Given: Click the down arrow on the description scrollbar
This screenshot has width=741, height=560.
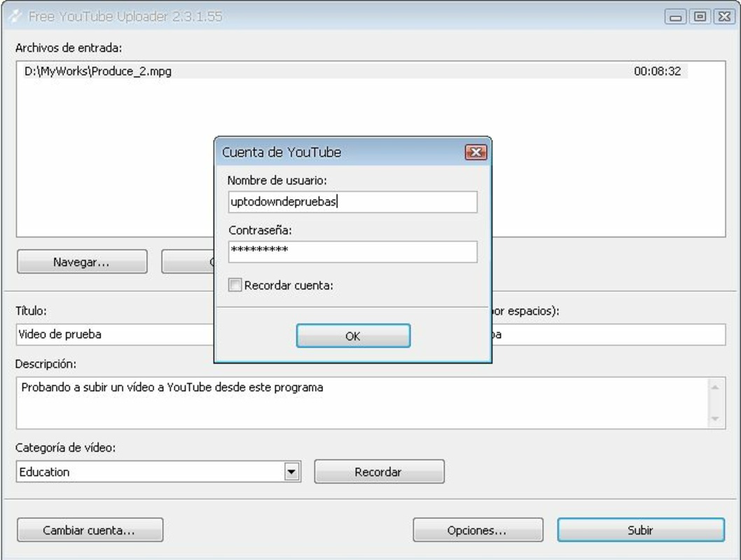Looking at the screenshot, I should [x=714, y=419].
